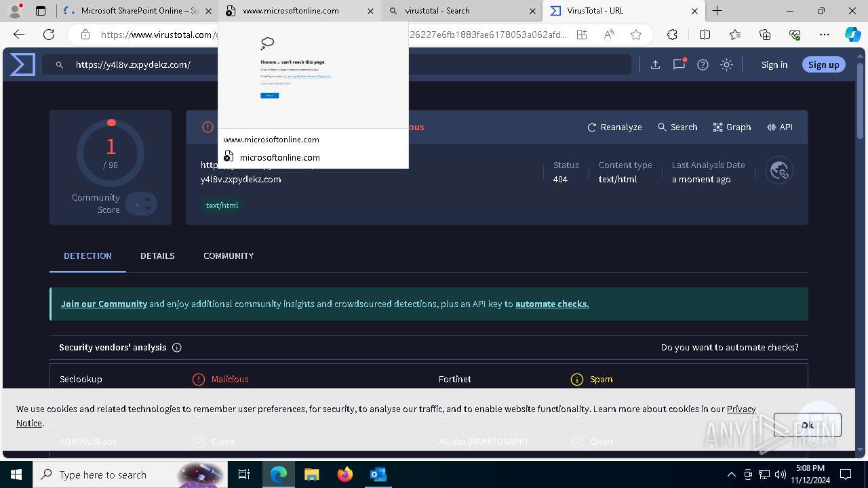Screen dimensions: 868x488
Task: Open the Graph view
Action: 732,127
